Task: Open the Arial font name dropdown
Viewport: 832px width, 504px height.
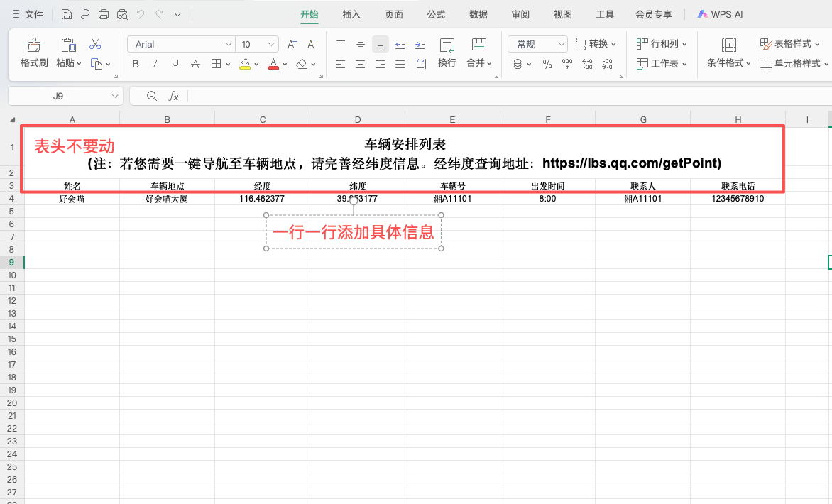Action: [x=228, y=44]
